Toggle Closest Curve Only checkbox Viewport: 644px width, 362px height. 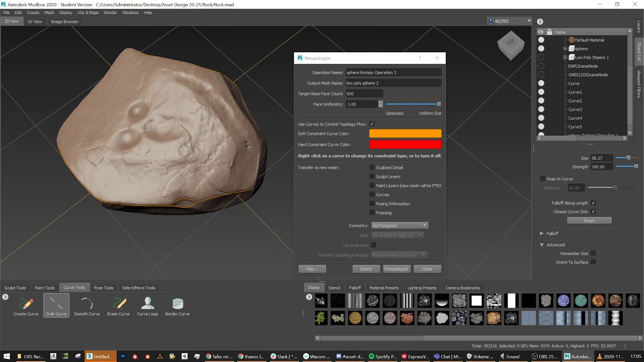(x=593, y=212)
